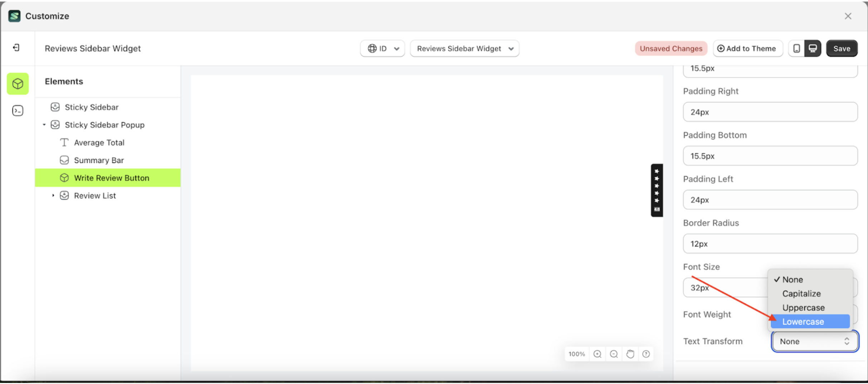Viewport: 868px width, 384px height.
Task: Select the Elements panel cube icon
Action: (18, 83)
